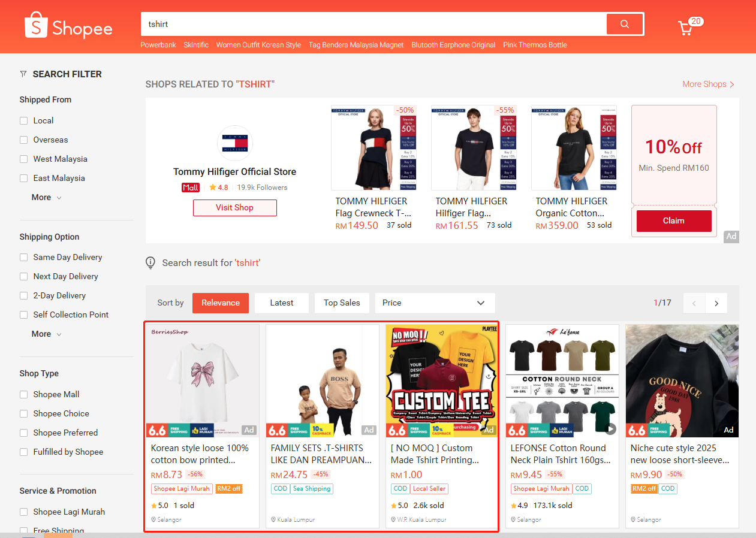
Task: Click Ad badge on Niche cute style image
Action: click(x=729, y=430)
